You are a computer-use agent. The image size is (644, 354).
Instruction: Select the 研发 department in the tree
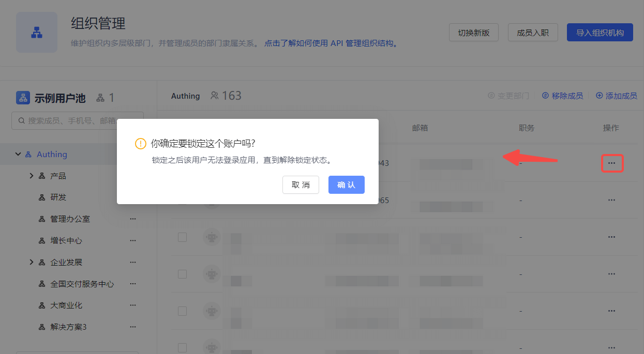click(58, 197)
